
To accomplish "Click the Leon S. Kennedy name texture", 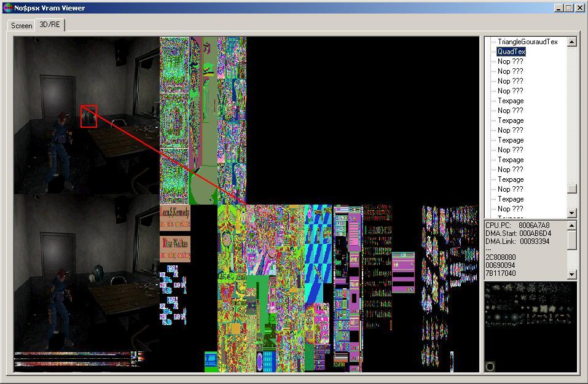I will (x=175, y=217).
